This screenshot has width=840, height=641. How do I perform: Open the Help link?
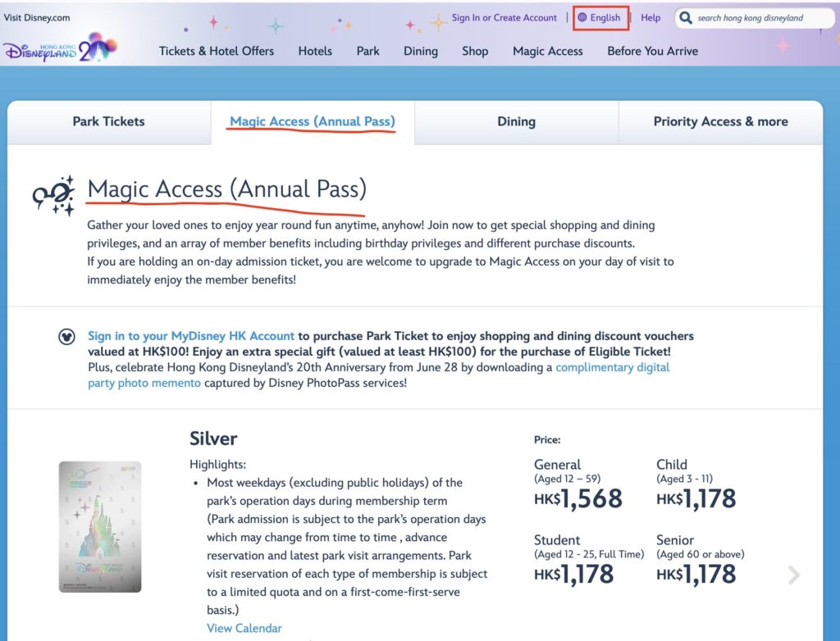click(x=651, y=18)
